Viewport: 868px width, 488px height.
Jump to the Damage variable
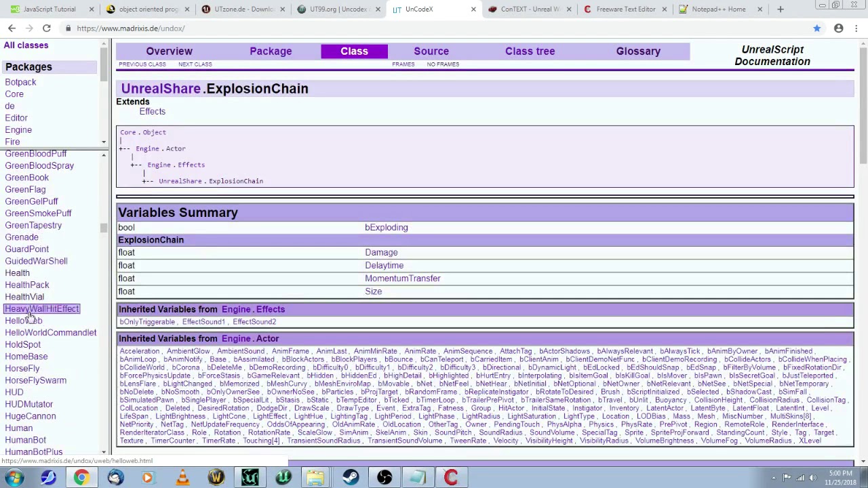click(381, 253)
